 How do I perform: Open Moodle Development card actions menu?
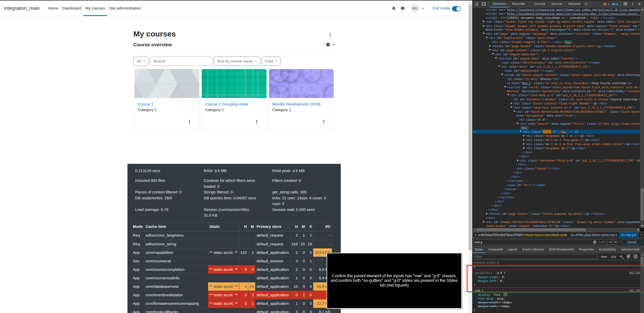324,122
